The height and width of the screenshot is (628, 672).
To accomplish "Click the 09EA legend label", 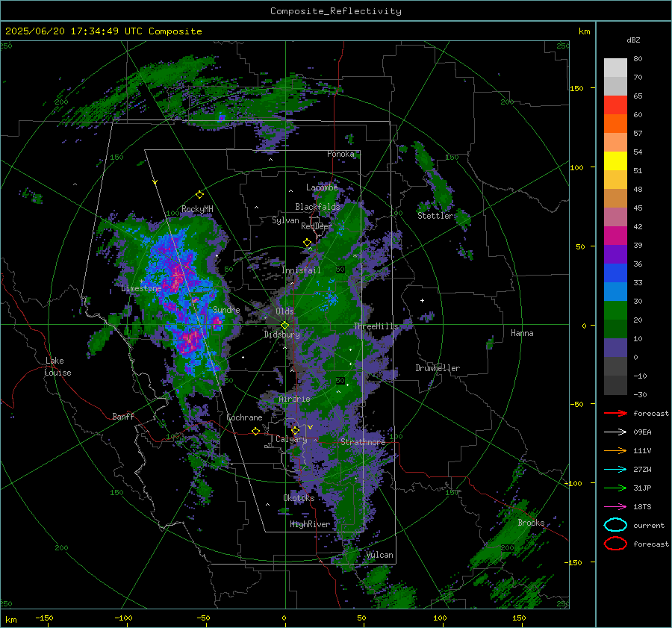I will 642,432.
